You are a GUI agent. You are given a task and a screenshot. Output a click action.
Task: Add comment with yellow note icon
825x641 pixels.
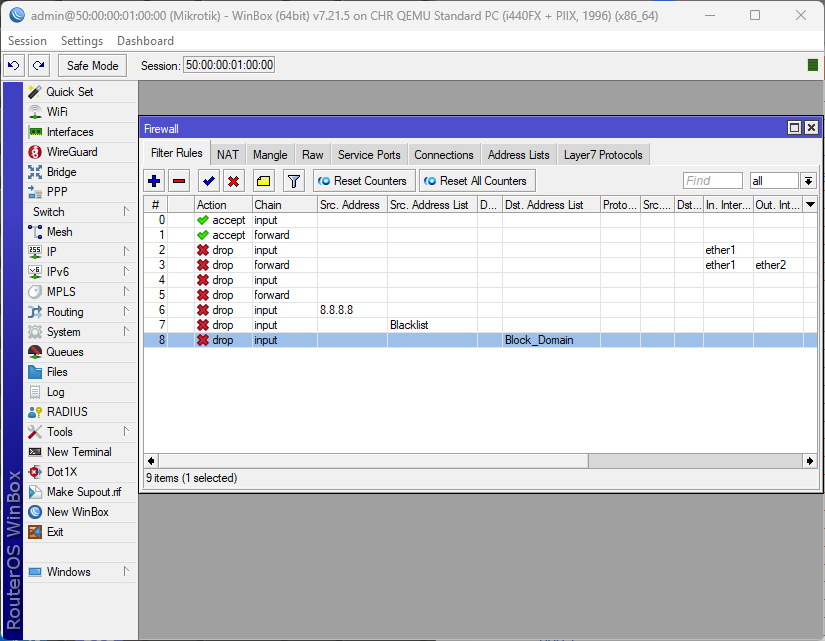tap(264, 181)
